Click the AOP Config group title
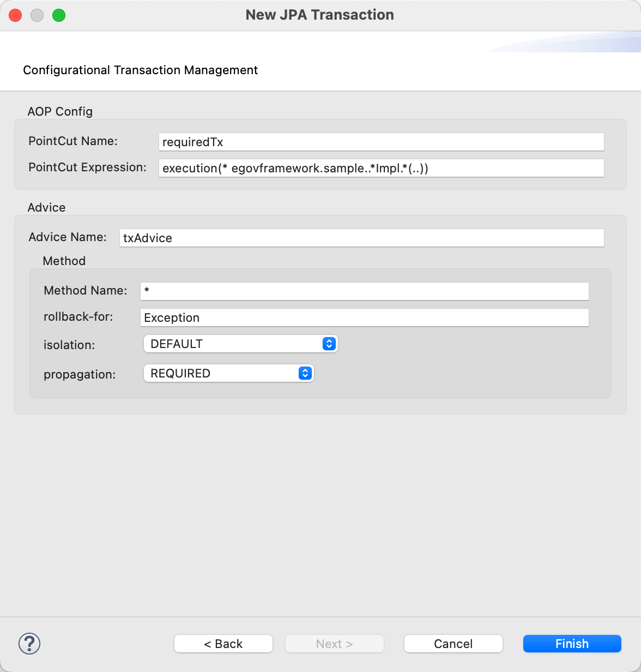 click(x=60, y=111)
